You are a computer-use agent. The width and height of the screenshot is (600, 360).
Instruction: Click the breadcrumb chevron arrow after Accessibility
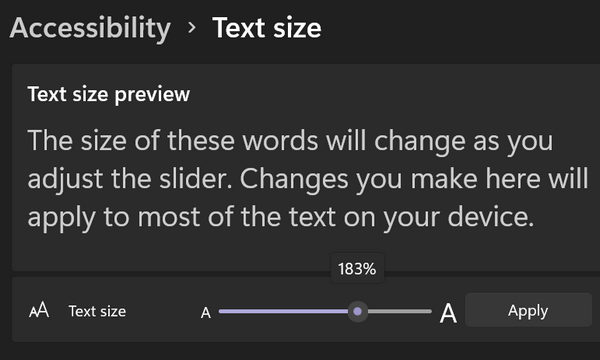[192, 28]
